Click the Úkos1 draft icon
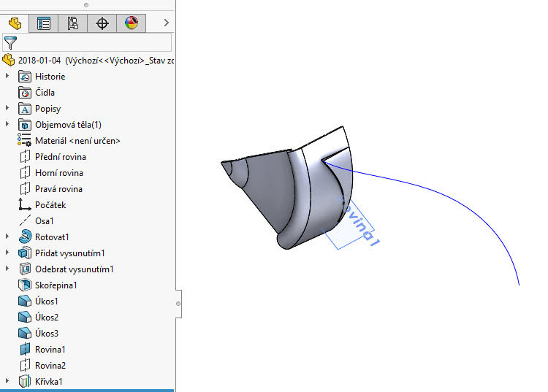Screen dimensions: 548x392 point(24,301)
